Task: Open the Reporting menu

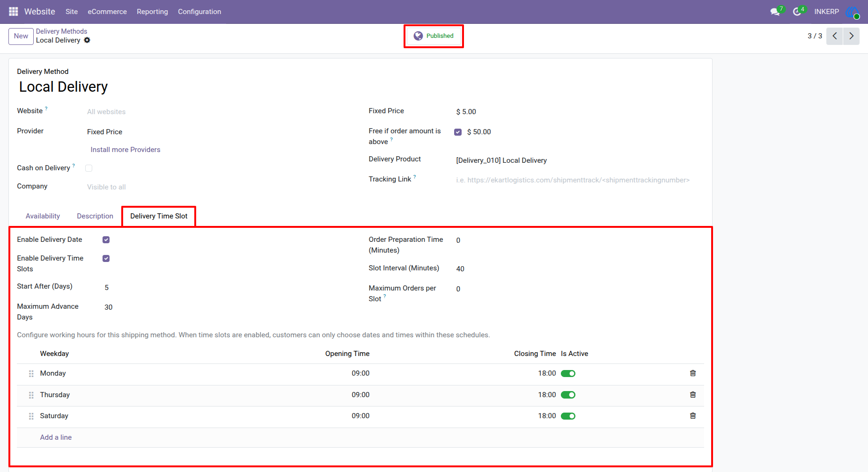Action: 152,12
